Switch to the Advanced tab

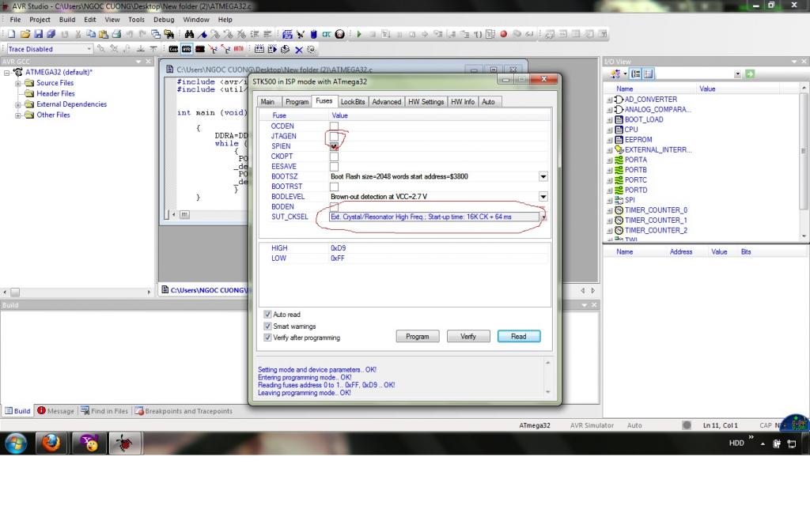[386, 102]
